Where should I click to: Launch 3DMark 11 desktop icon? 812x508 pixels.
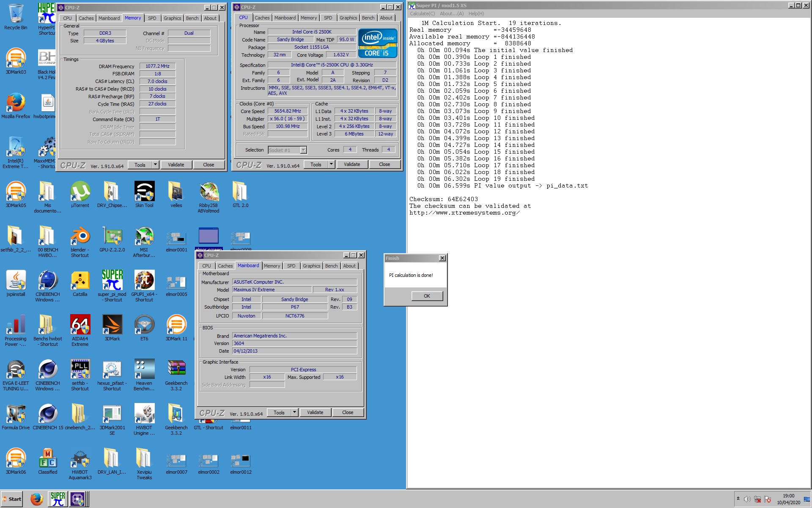(176, 328)
